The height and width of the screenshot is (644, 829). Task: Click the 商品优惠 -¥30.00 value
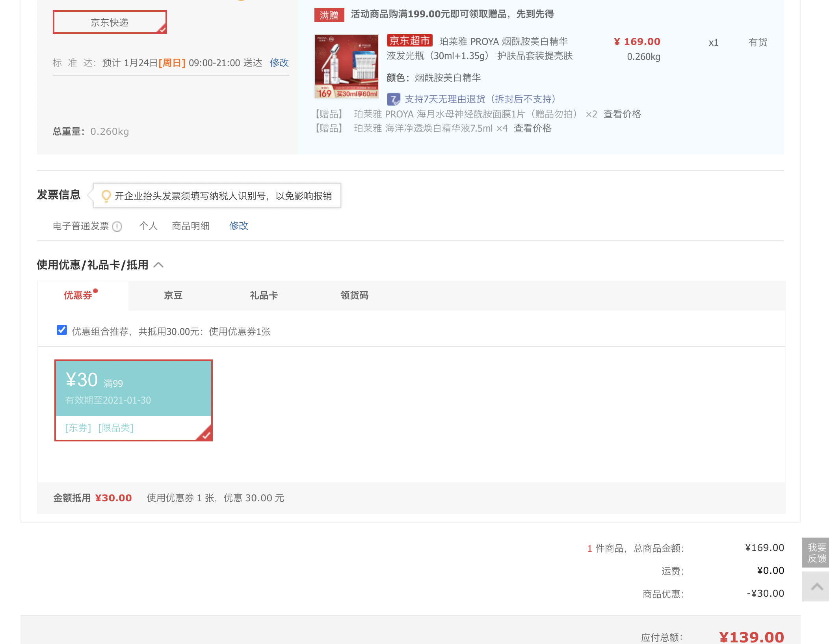(x=765, y=594)
